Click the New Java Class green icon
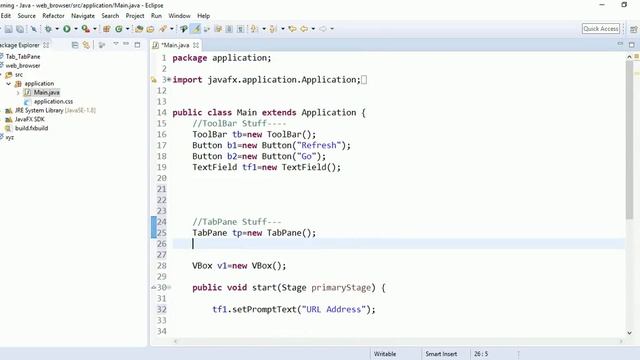The height and width of the screenshot is (360, 640). tap(119, 29)
